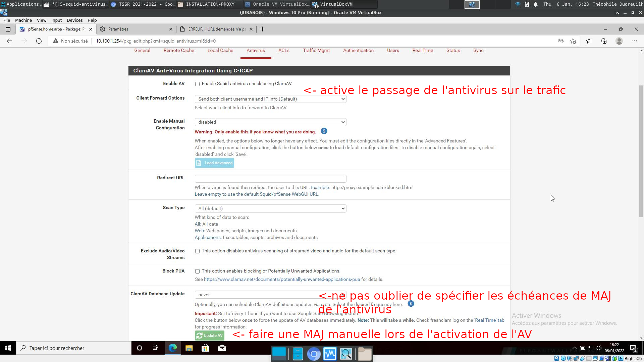Open the browser favorites star icon
The height and width of the screenshot is (362, 644).
[589, 41]
